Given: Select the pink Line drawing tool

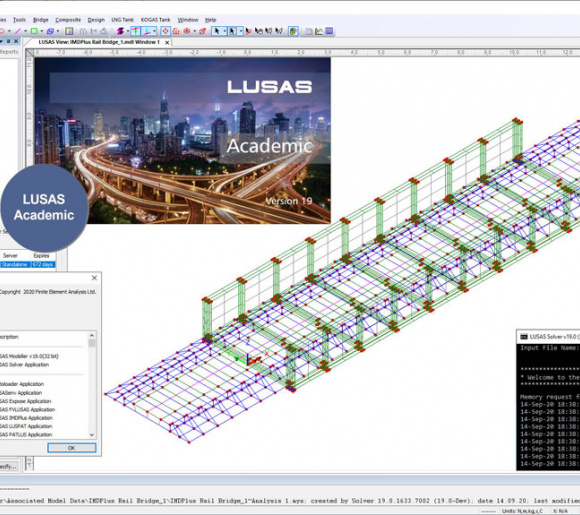Looking at the screenshot, I should click(x=17, y=31).
